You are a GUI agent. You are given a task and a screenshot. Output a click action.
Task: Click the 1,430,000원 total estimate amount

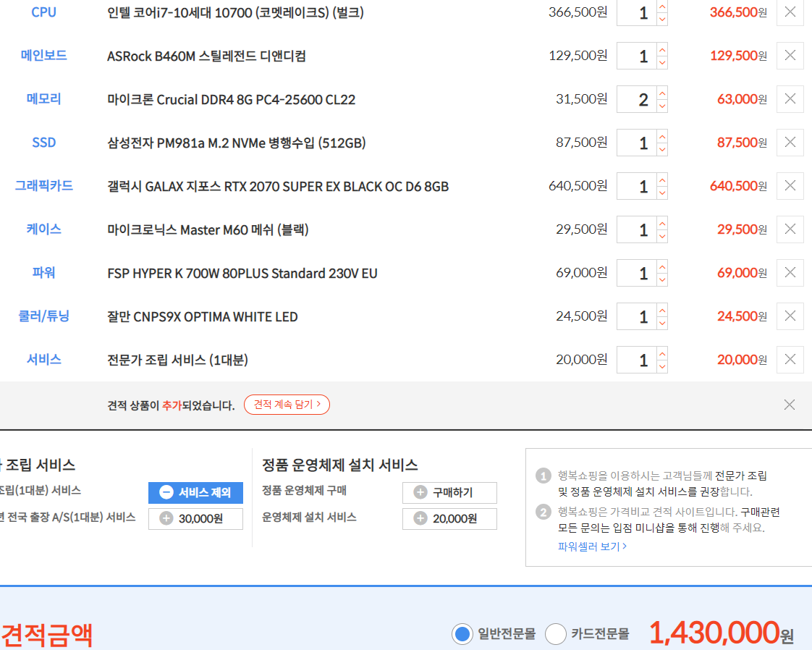point(721,633)
